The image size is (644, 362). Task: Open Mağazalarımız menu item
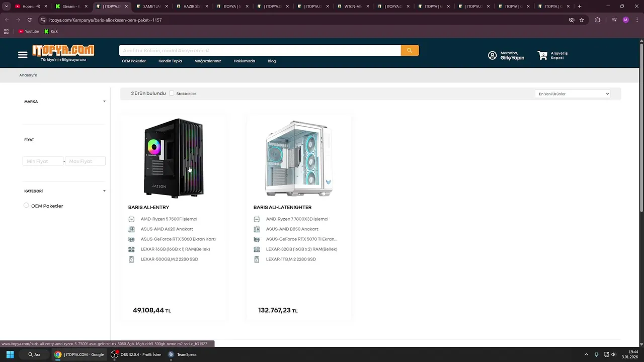[x=208, y=61]
